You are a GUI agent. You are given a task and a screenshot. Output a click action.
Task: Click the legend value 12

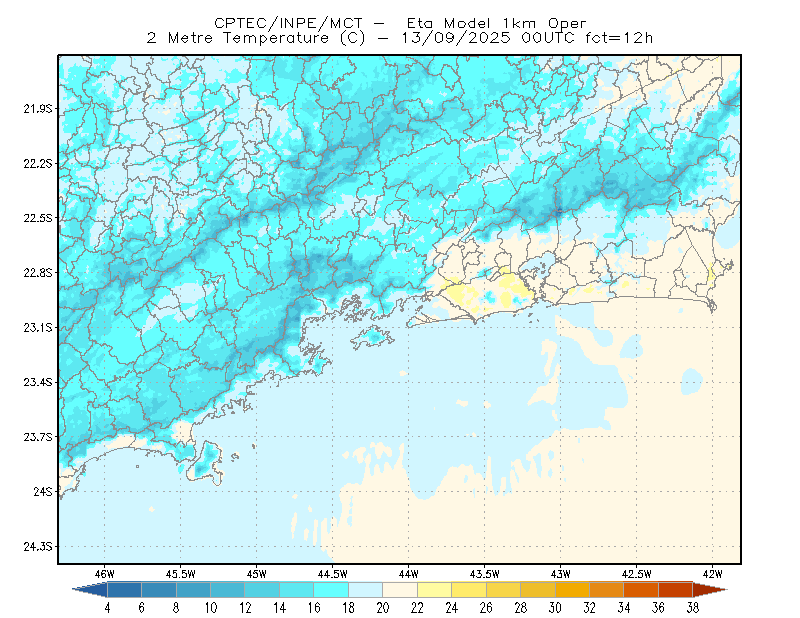tap(245, 608)
